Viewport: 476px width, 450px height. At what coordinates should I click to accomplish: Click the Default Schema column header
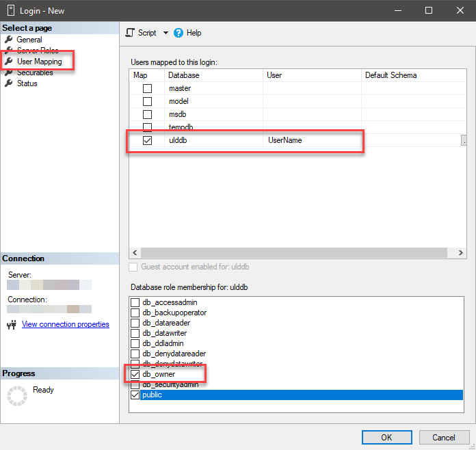click(x=414, y=75)
